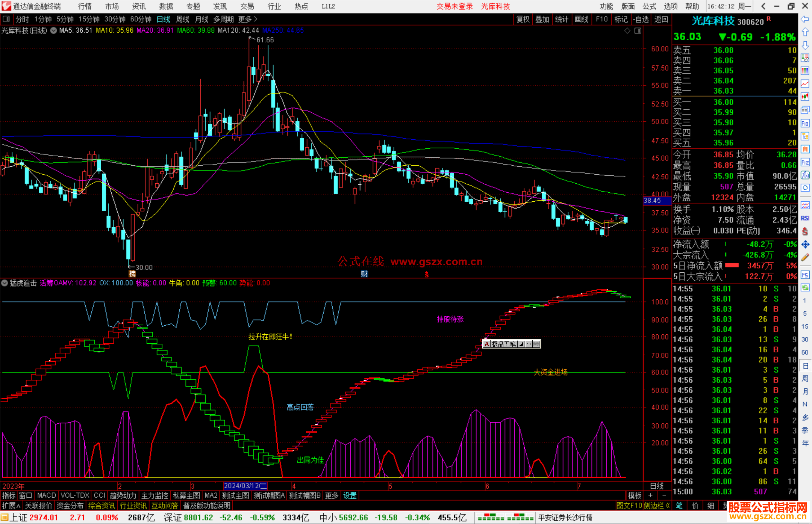This screenshot has height=524, width=812.
Task: Open the 公式 menu
Action: [649, 6]
